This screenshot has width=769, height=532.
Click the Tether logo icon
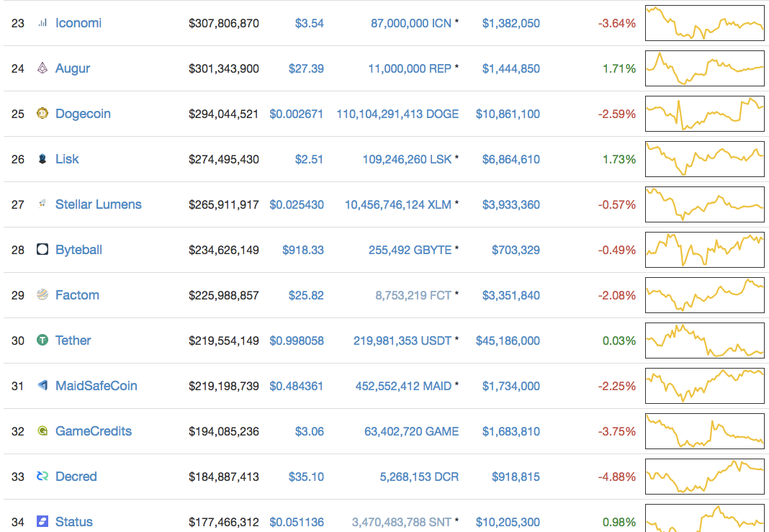click(x=42, y=341)
